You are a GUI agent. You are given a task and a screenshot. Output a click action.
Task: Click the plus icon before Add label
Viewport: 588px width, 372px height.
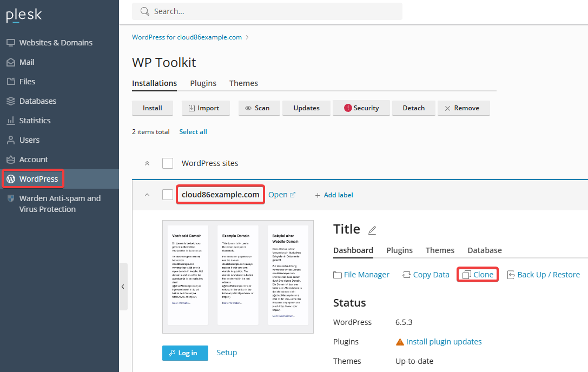[318, 195]
